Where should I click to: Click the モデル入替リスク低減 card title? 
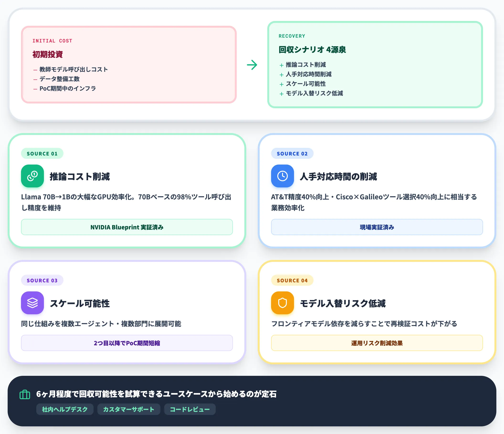pyautogui.click(x=343, y=303)
